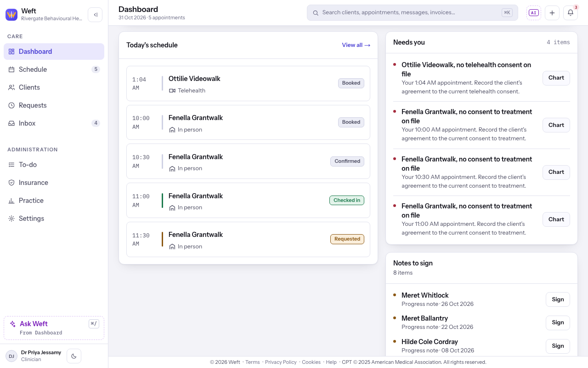This screenshot has height=368, width=588.
Task: Open Chart for the 10:00 AM Fenella item
Action: coord(556,125)
